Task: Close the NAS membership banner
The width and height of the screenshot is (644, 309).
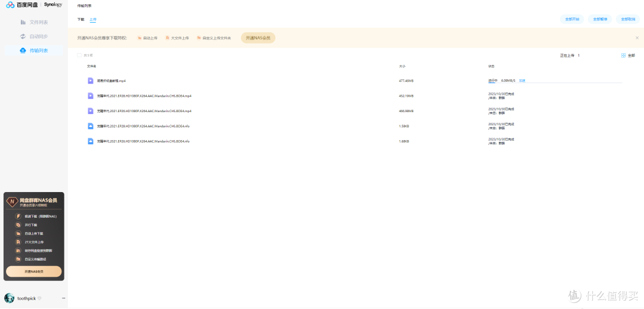Action: (637, 38)
